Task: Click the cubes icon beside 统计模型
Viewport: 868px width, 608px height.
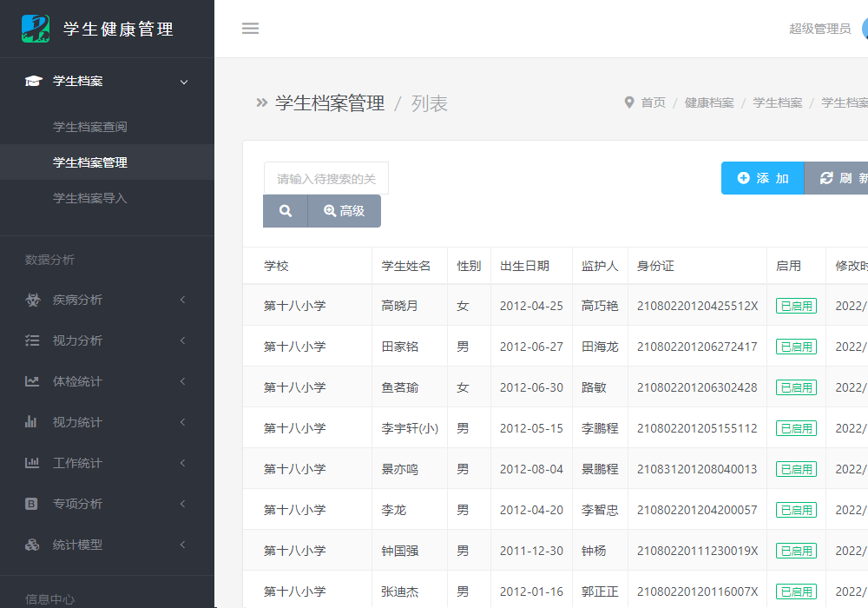Action: (32, 545)
